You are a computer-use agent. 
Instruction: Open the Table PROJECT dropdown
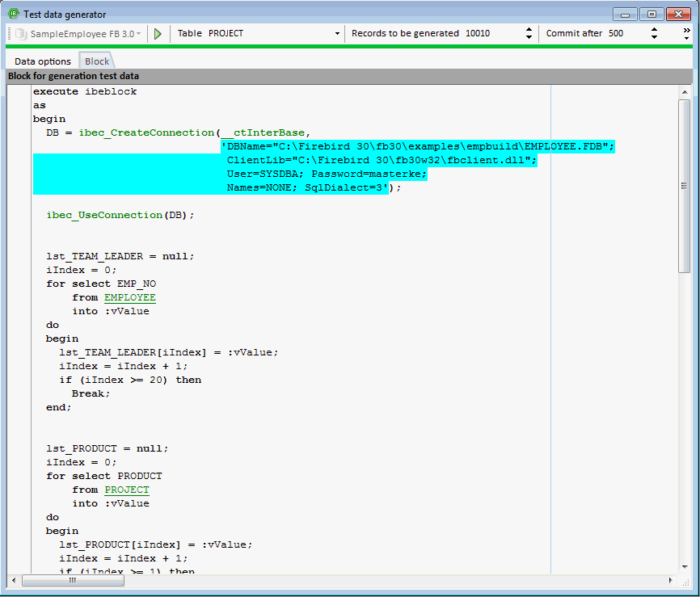point(337,33)
